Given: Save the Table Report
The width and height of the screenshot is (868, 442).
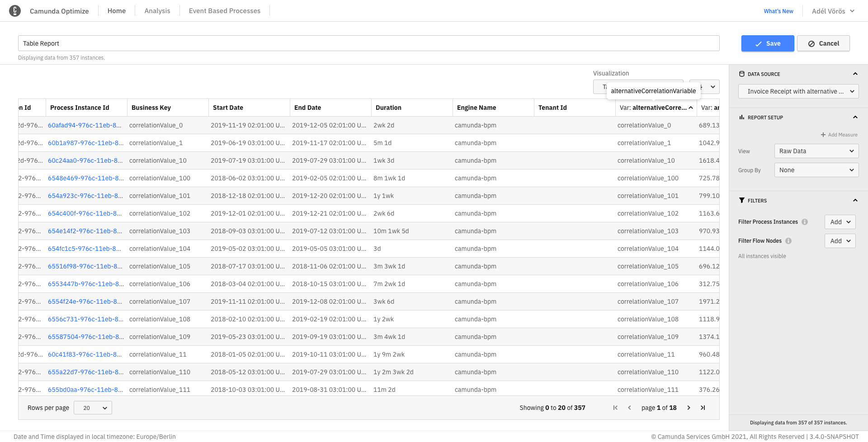Looking at the screenshot, I should [767, 43].
